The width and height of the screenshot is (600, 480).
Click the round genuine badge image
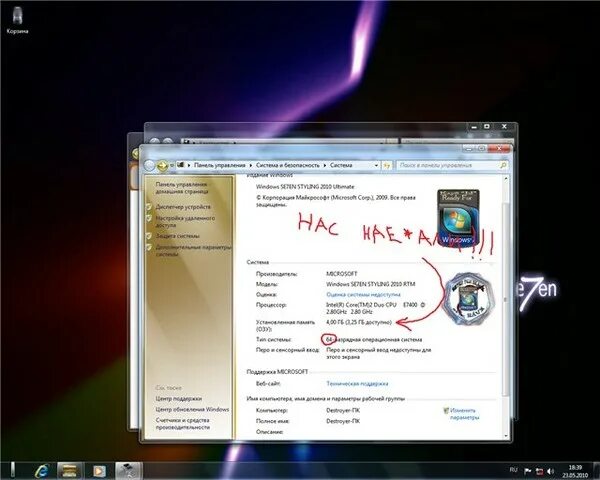469,299
